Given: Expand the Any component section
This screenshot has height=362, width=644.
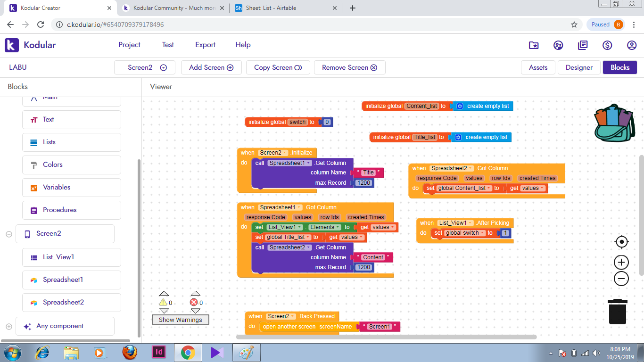Looking at the screenshot, I should [x=9, y=326].
